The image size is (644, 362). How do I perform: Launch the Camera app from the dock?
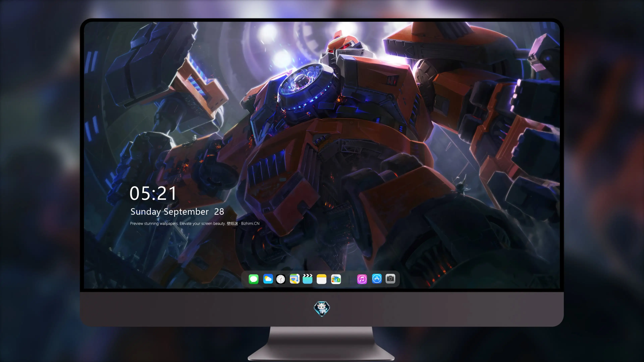390,279
